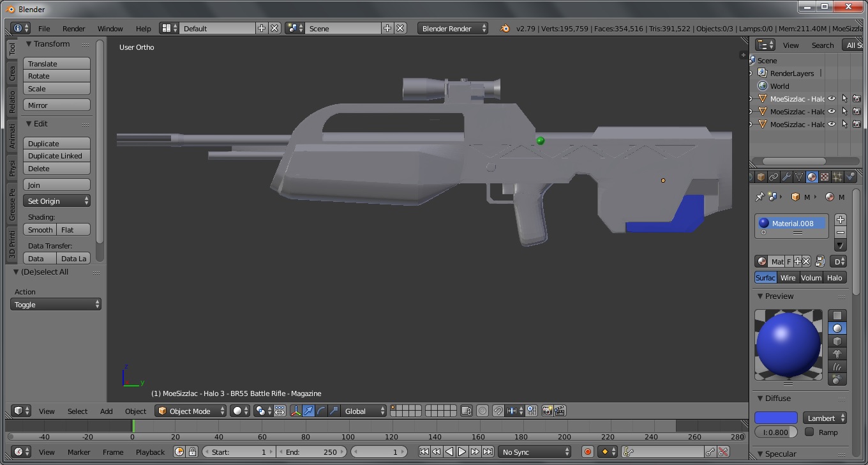Open the Set Origin dropdown
The height and width of the screenshot is (465, 868).
(57, 201)
